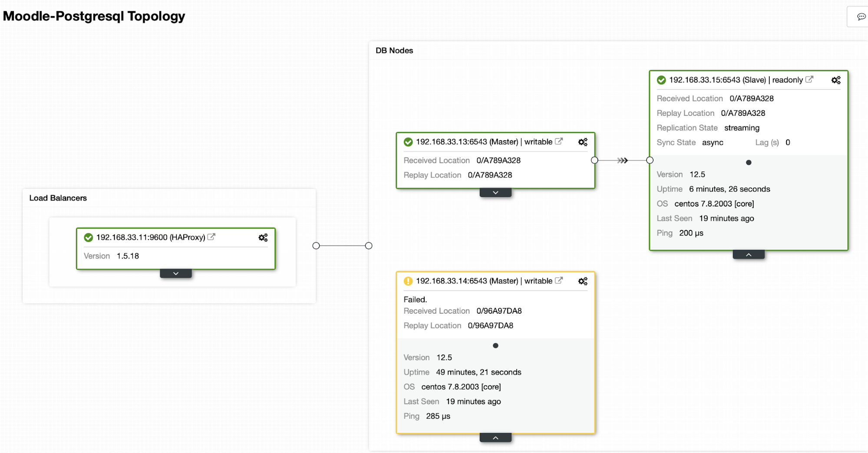Open external link icon for 192.168.33.15 Slave
The image size is (868, 453).
pos(809,79)
